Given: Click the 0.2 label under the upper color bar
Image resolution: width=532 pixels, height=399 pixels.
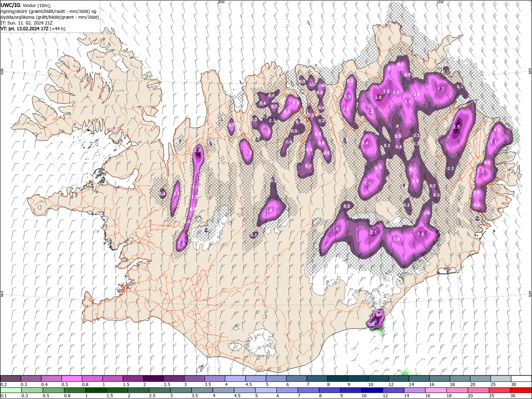Looking at the screenshot, I should pos(3,384).
